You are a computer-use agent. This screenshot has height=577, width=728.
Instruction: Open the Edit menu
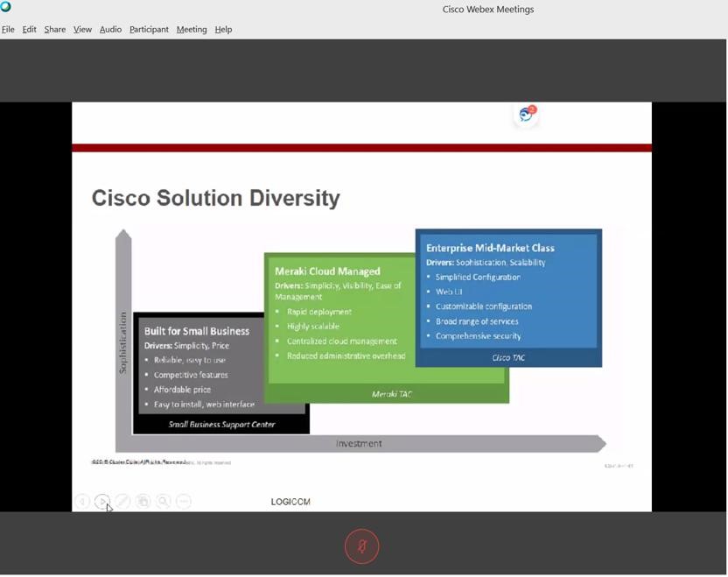(x=29, y=29)
